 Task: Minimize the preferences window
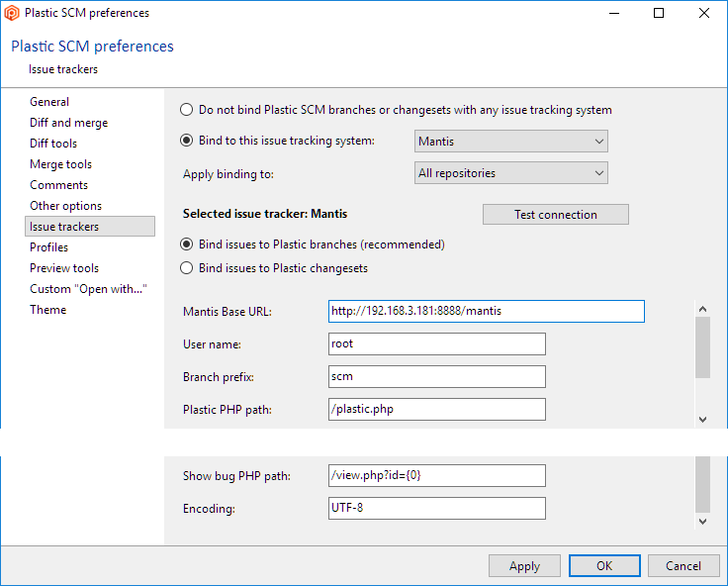tap(614, 13)
